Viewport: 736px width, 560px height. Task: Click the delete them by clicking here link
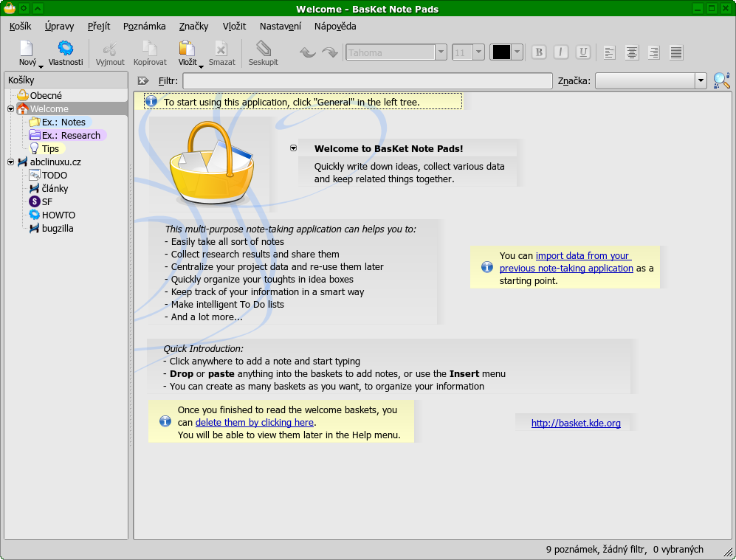tap(255, 423)
